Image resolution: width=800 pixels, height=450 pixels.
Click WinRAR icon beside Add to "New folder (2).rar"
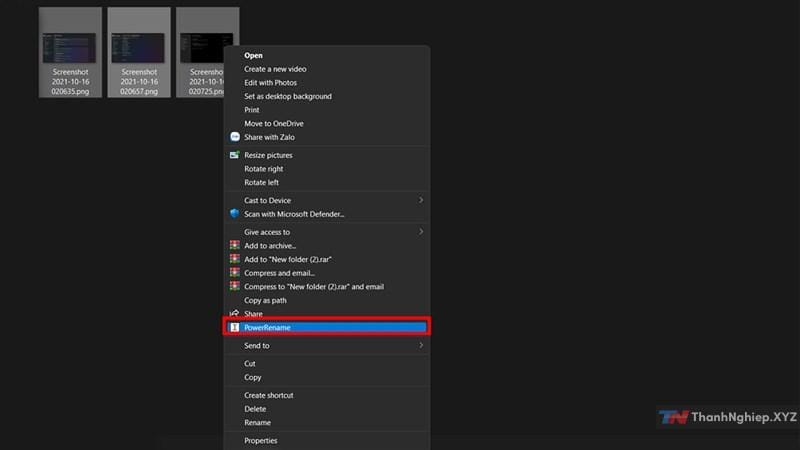click(235, 259)
